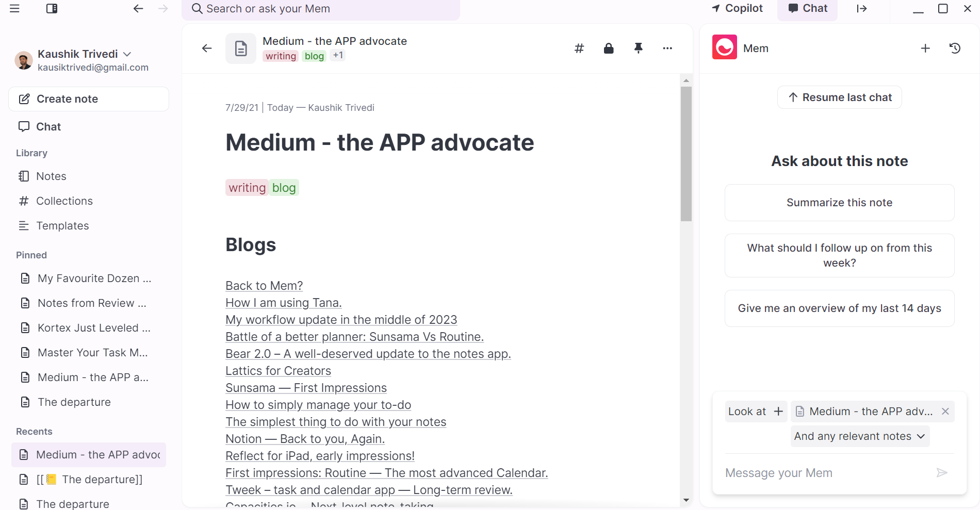The image size is (980, 510).
Task: Click the Mem logo in chat panel
Action: pyautogui.click(x=725, y=47)
